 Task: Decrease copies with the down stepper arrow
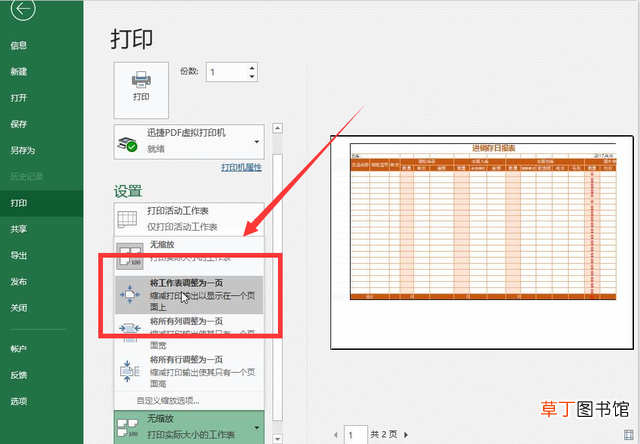click(252, 77)
